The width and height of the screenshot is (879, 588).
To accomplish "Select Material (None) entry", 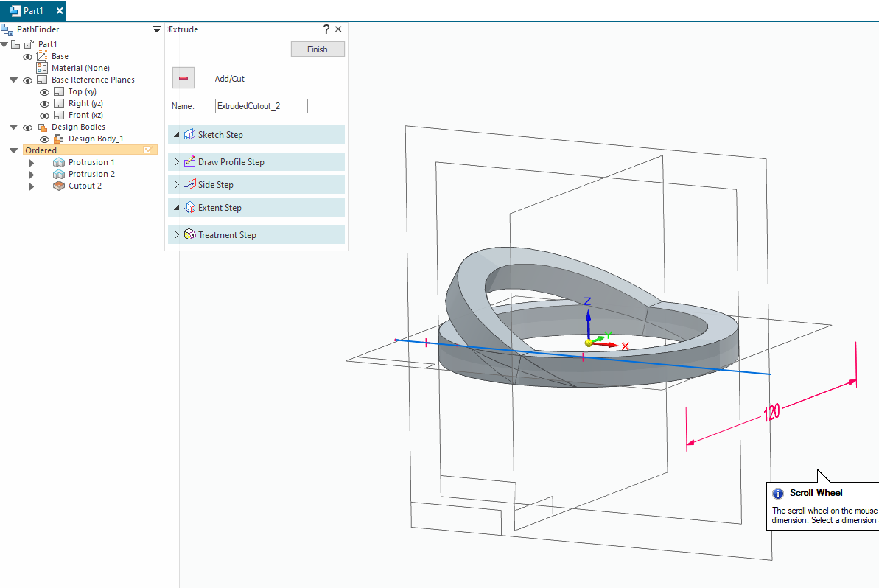I will [x=81, y=68].
